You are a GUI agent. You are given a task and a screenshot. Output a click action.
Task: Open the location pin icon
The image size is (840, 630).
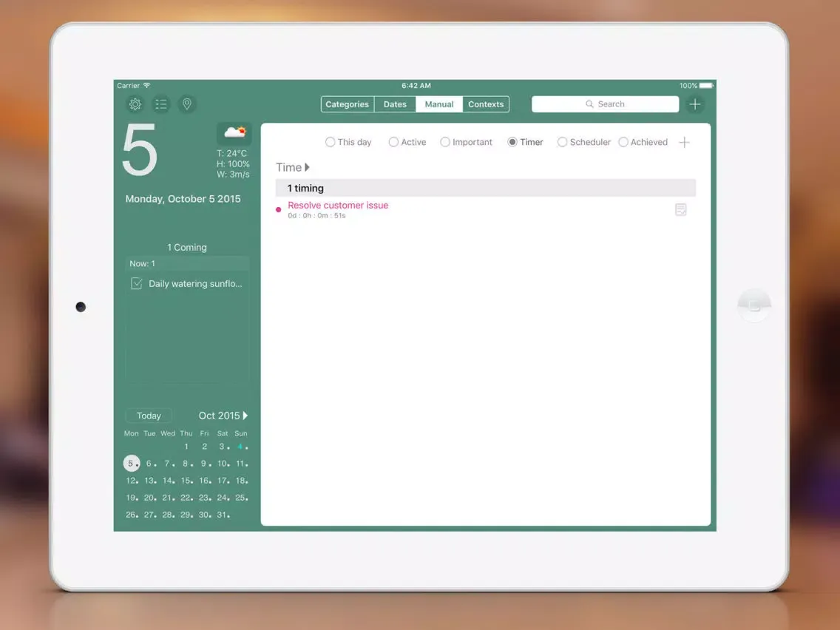click(x=187, y=104)
